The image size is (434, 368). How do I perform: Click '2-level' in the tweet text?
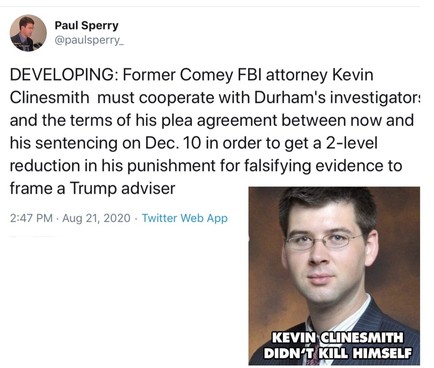(351, 143)
